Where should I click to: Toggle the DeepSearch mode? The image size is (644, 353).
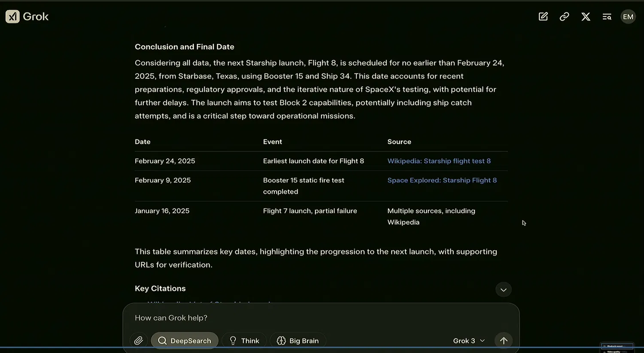click(185, 341)
